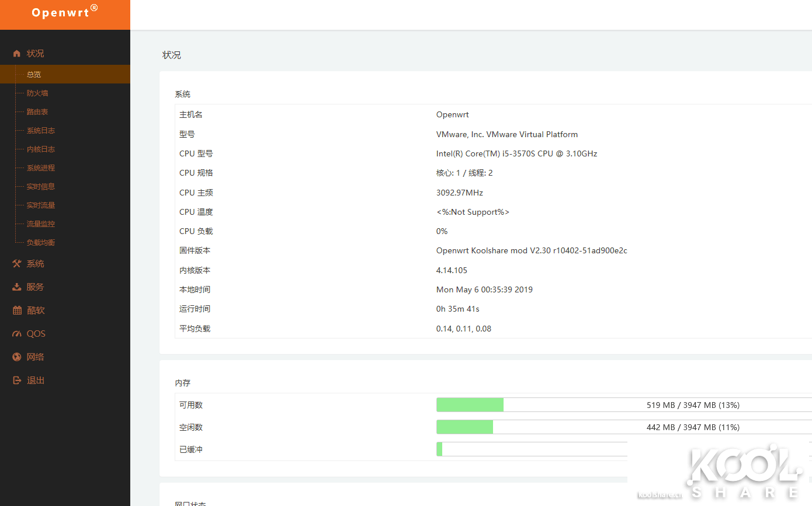The height and width of the screenshot is (506, 812).
Task: Click the wrench tools icon for 系统
Action: click(x=17, y=264)
